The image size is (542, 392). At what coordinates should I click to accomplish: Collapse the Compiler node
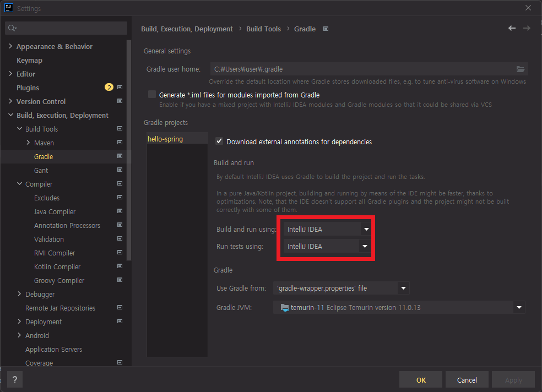tap(19, 184)
